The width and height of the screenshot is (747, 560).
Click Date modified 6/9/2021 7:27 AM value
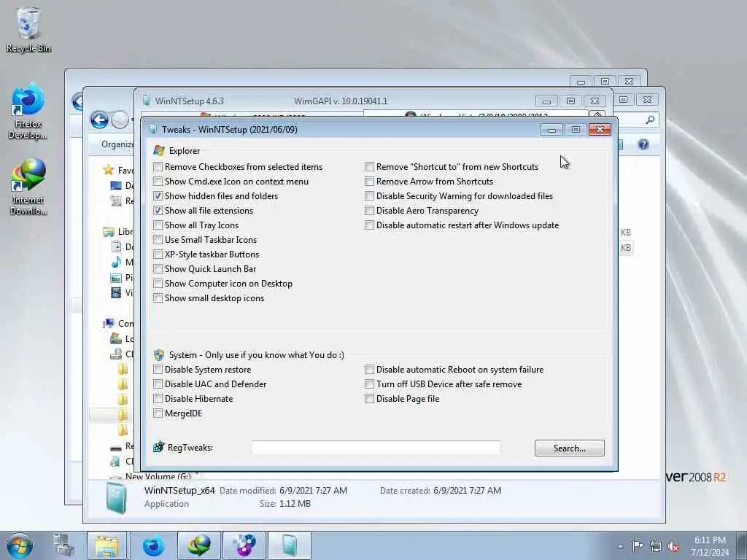coord(313,490)
